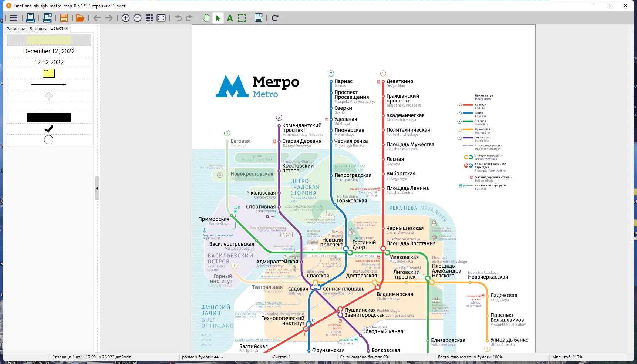The image size is (637, 364).
Task: Pick the pale yellow highlight stamp
Action: coord(49,40)
